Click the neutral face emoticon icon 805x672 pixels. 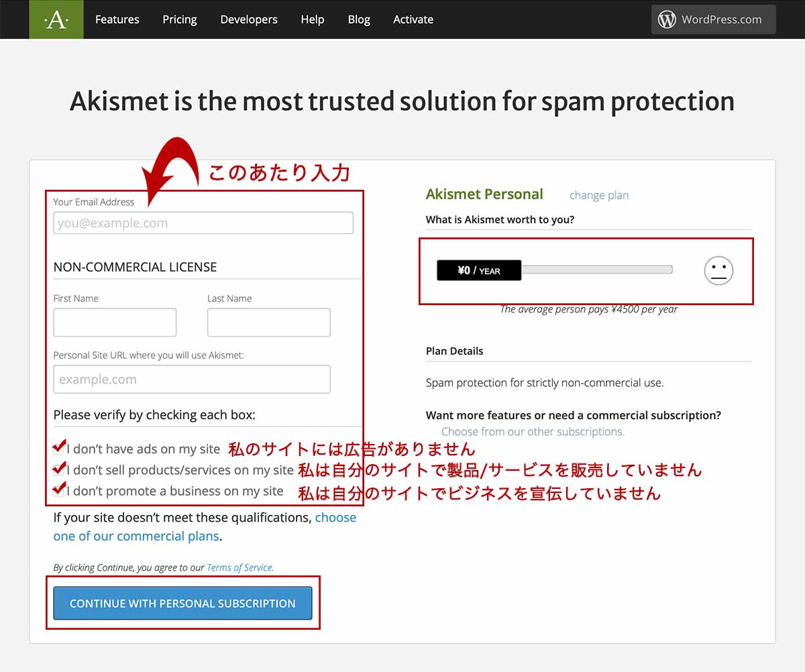pyautogui.click(x=718, y=271)
